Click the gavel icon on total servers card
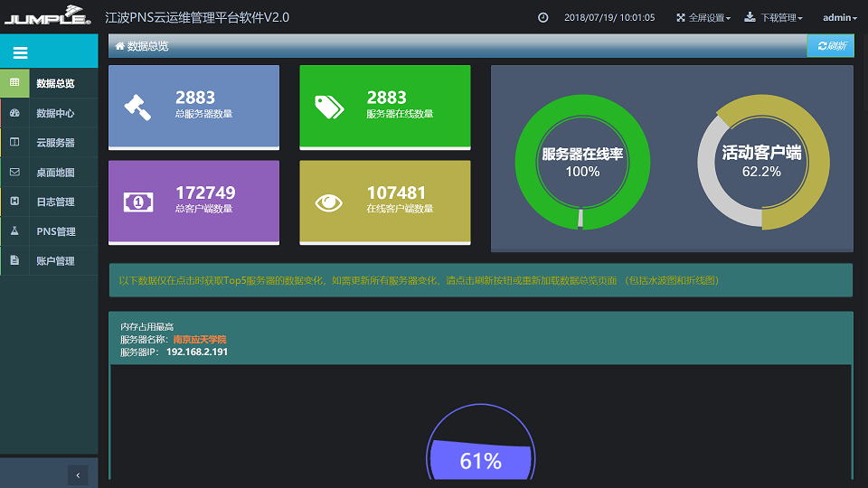Screen dimensions: 868x488 (x=138, y=107)
